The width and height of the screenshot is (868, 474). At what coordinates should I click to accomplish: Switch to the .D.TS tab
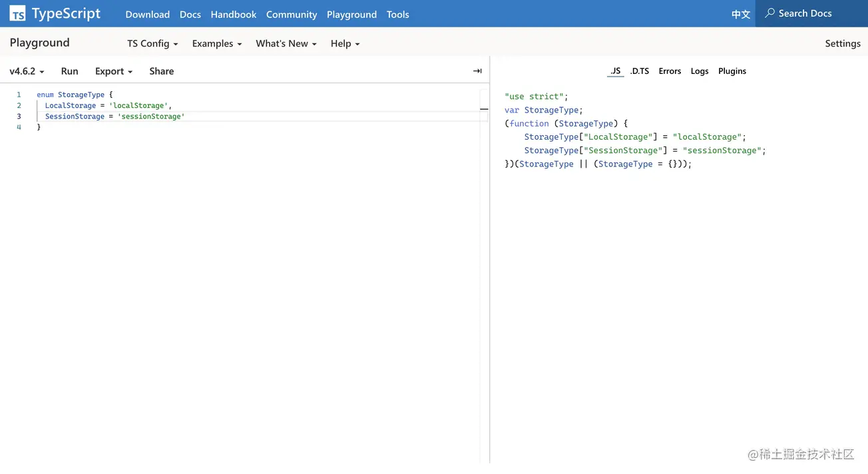640,71
